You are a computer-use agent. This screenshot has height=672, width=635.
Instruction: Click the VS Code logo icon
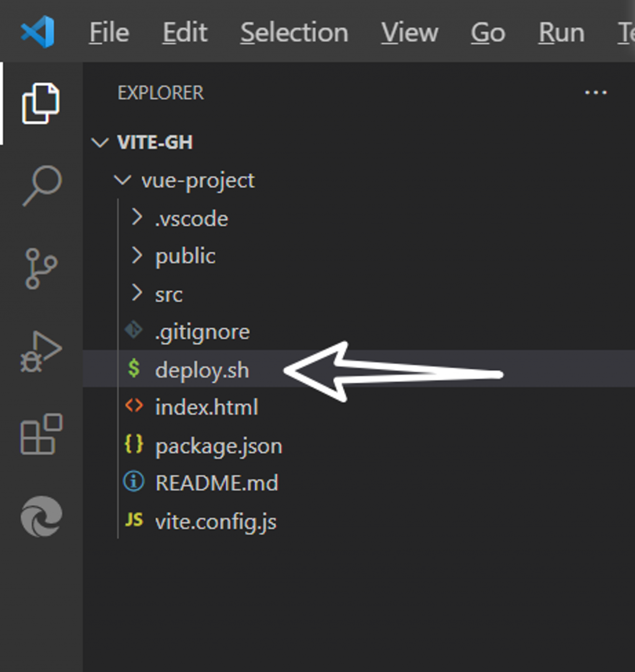tap(38, 32)
